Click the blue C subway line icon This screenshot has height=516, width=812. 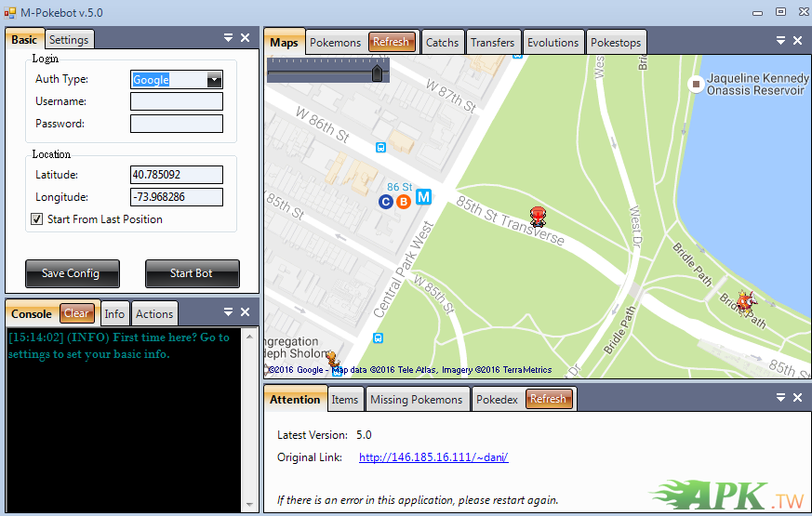tap(386, 201)
